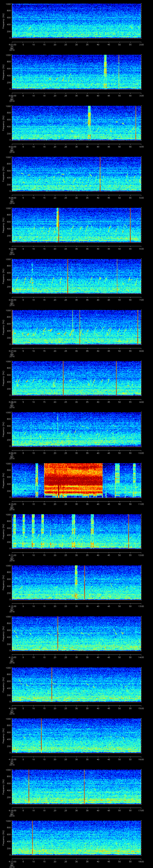This screenshot has width=153, height=868.
Task: Click the 4:09:00 start time label
Action: pyautogui.click(x=12, y=453)
